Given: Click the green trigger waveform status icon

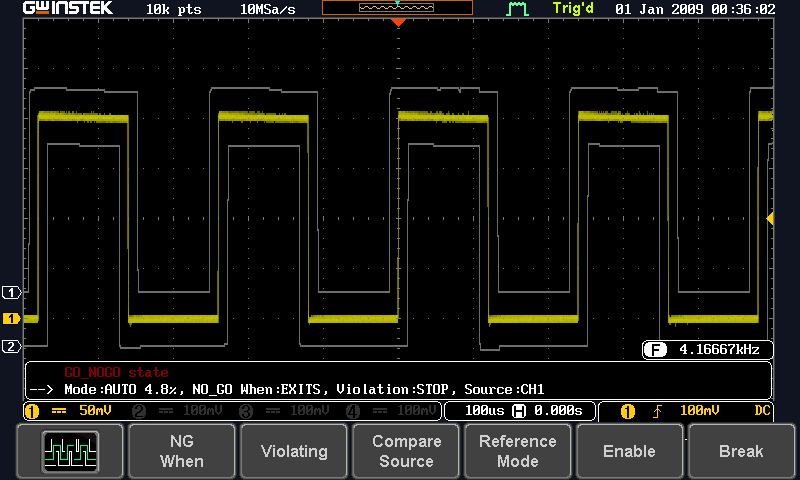Looking at the screenshot, I should point(516,9).
